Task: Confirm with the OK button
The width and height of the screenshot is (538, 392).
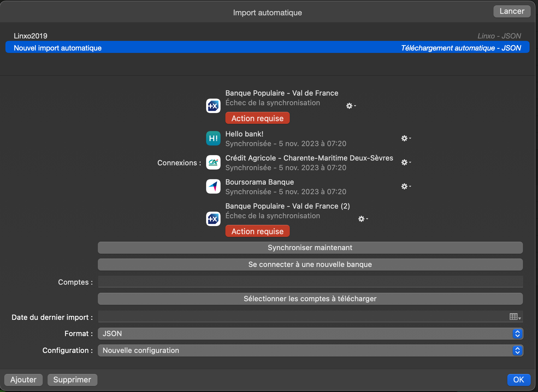Action: click(x=519, y=380)
